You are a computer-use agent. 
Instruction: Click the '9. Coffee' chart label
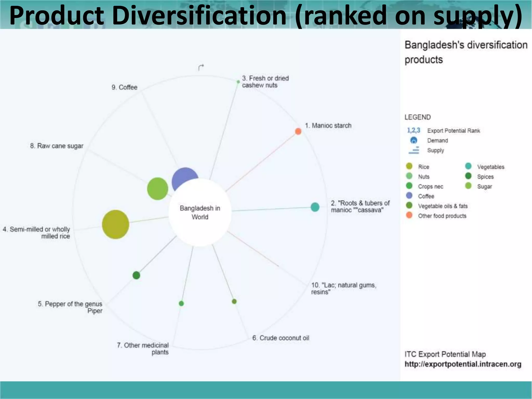click(x=124, y=87)
